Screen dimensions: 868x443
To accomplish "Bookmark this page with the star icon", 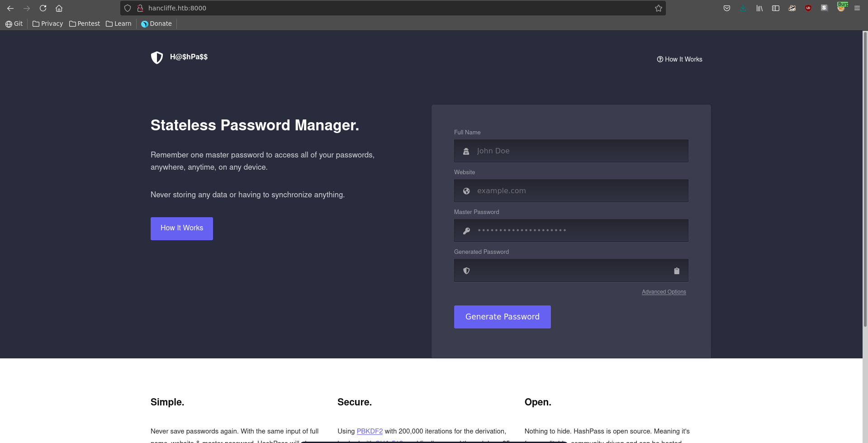I will [x=658, y=8].
